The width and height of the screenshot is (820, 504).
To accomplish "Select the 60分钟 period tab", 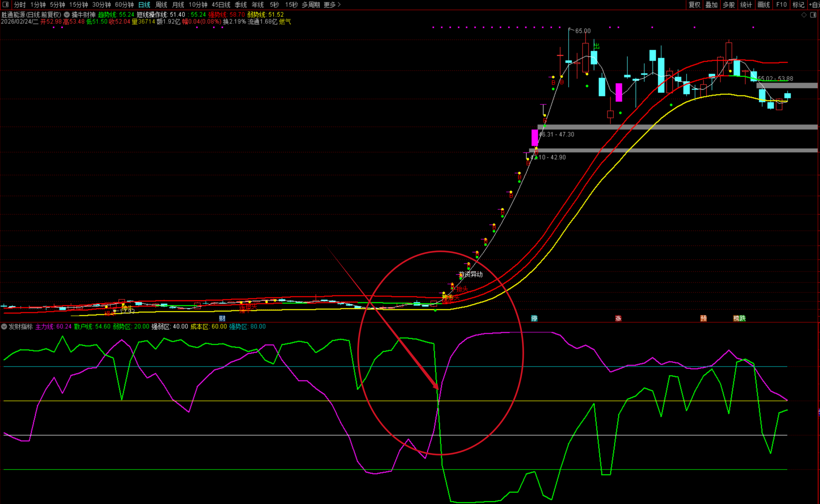I will (x=124, y=5).
